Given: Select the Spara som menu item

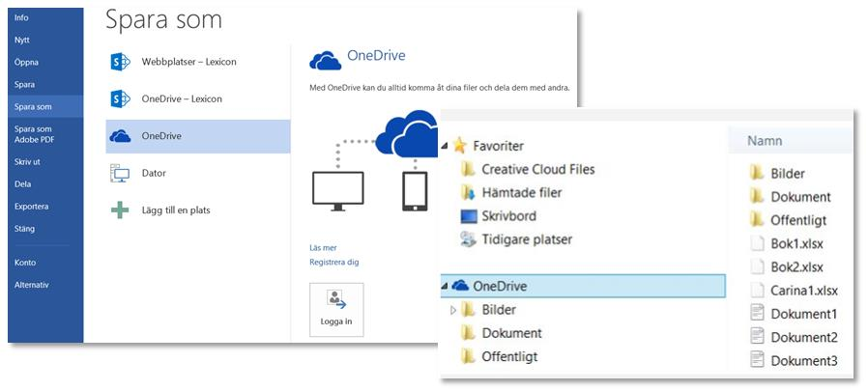Looking at the screenshot, I should (x=45, y=106).
